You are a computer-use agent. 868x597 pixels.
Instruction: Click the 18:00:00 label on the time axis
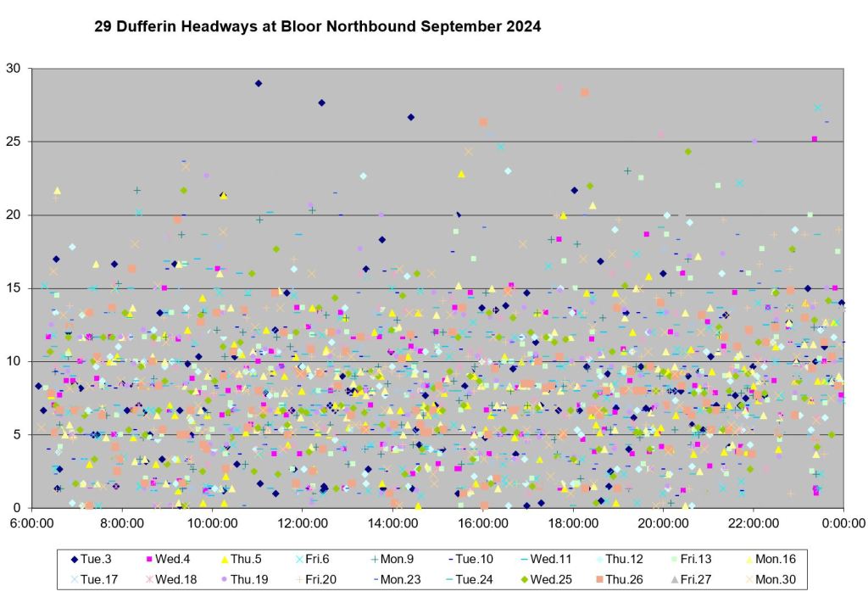[573, 523]
